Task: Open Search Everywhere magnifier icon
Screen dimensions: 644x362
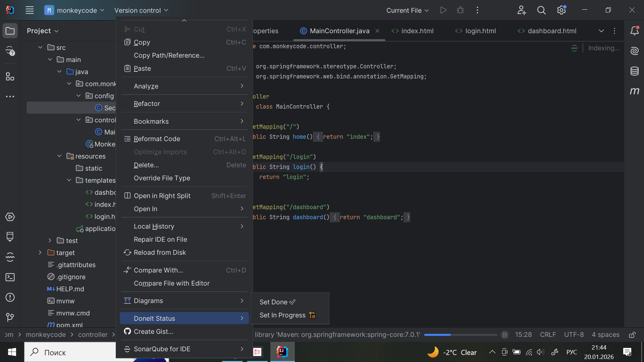Action: click(541, 10)
